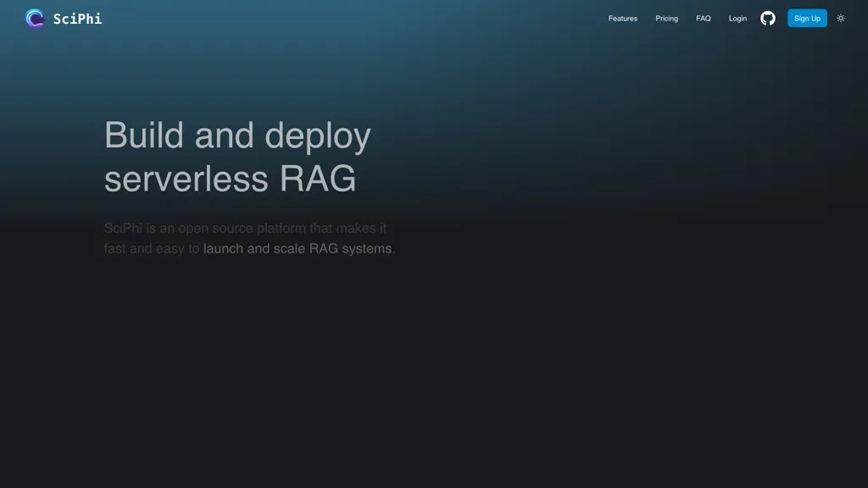Click the word "deploy" in the headline
Viewport: 868px width, 488px height.
(x=317, y=136)
